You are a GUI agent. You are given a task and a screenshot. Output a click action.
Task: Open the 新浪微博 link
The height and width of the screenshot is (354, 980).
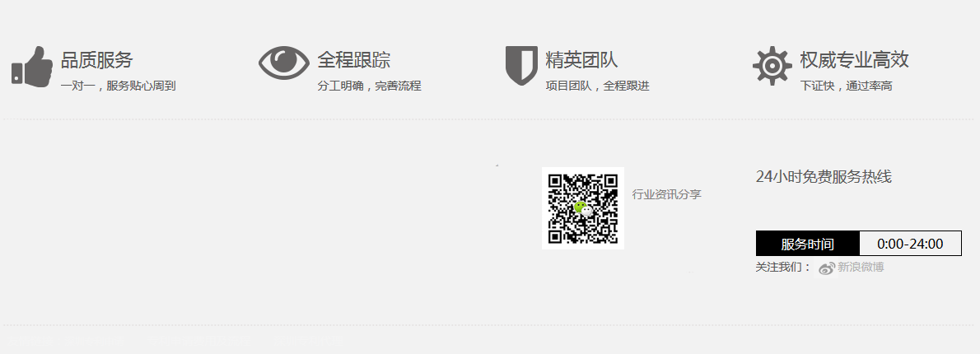pyautogui.click(x=860, y=268)
